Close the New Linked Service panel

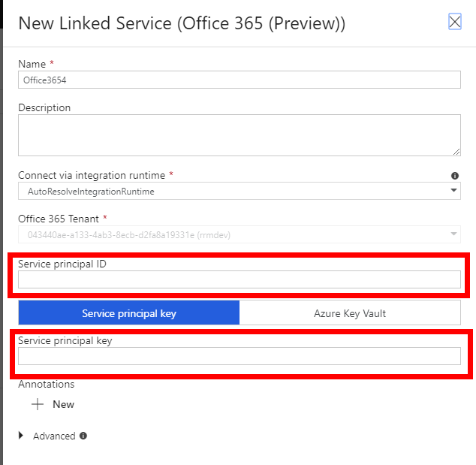454,22
